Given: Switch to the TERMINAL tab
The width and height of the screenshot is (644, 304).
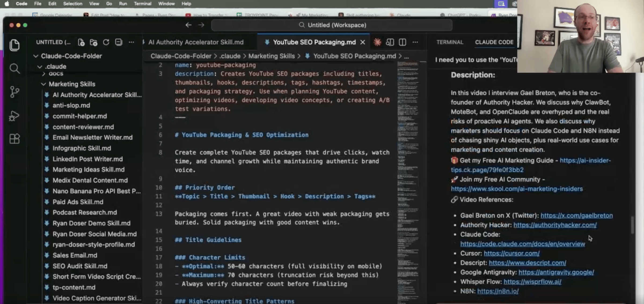Looking at the screenshot, I should pyautogui.click(x=450, y=42).
